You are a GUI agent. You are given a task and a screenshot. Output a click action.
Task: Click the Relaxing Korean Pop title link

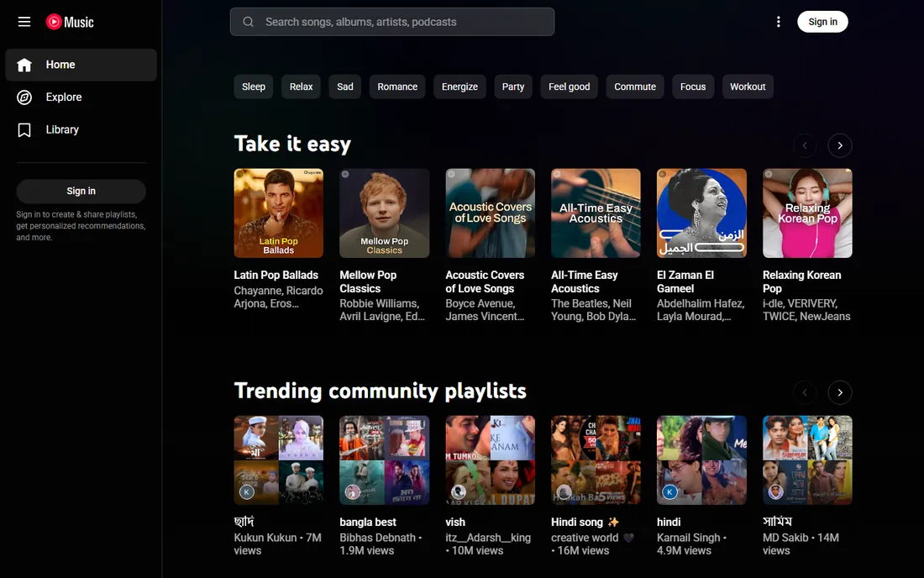pos(801,281)
